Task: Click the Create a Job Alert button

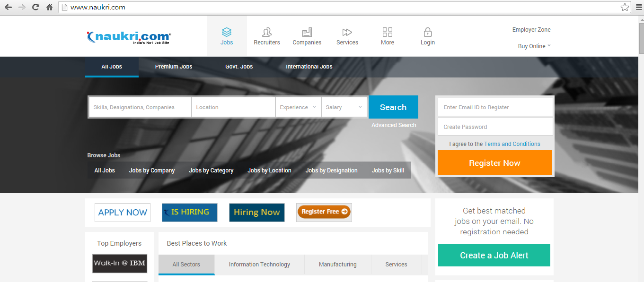Action: 494,255
